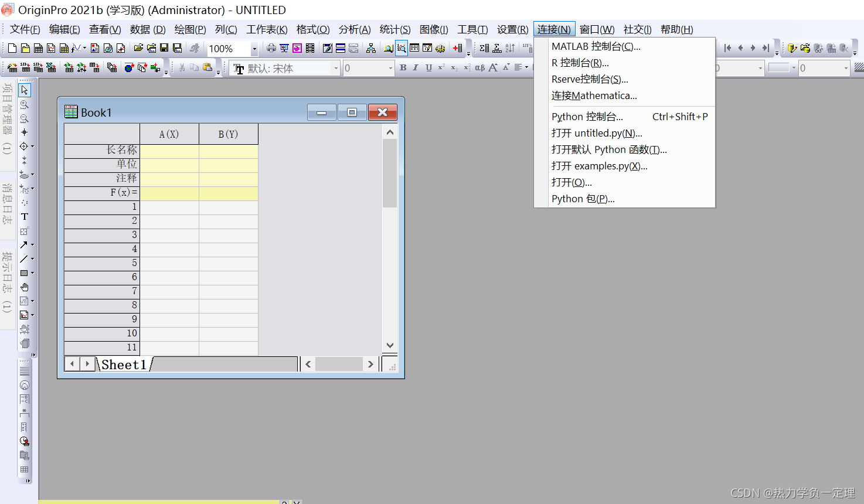Viewport: 864px width, 504px height.
Task: Toggle subscript x₂ formatting
Action: click(454, 67)
